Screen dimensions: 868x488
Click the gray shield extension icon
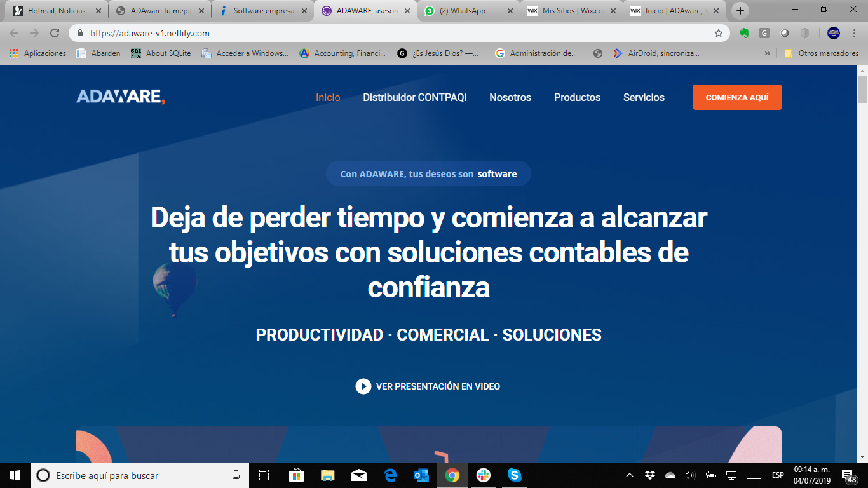coord(804,33)
